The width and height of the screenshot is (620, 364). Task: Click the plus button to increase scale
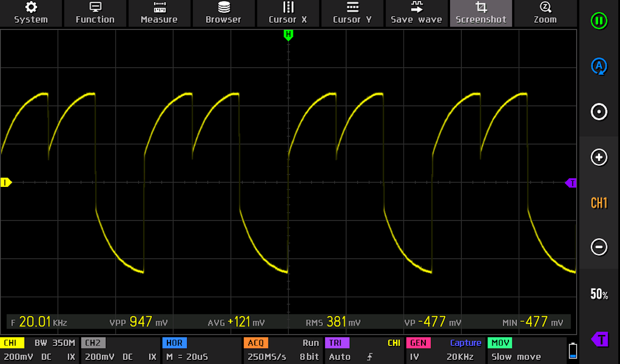[x=599, y=157]
